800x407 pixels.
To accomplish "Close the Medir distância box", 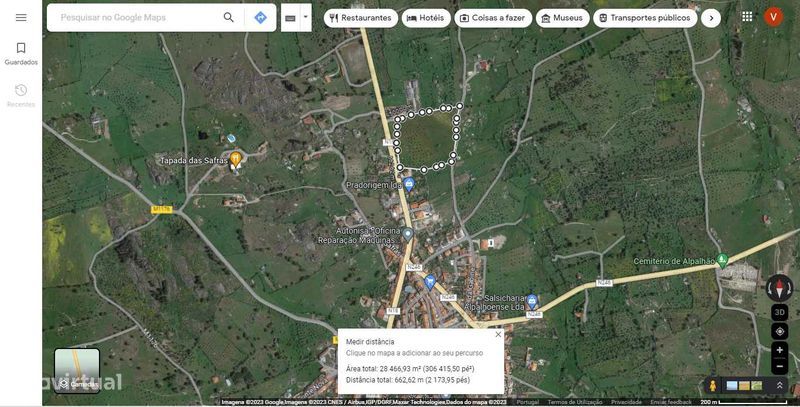I will tap(498, 335).
